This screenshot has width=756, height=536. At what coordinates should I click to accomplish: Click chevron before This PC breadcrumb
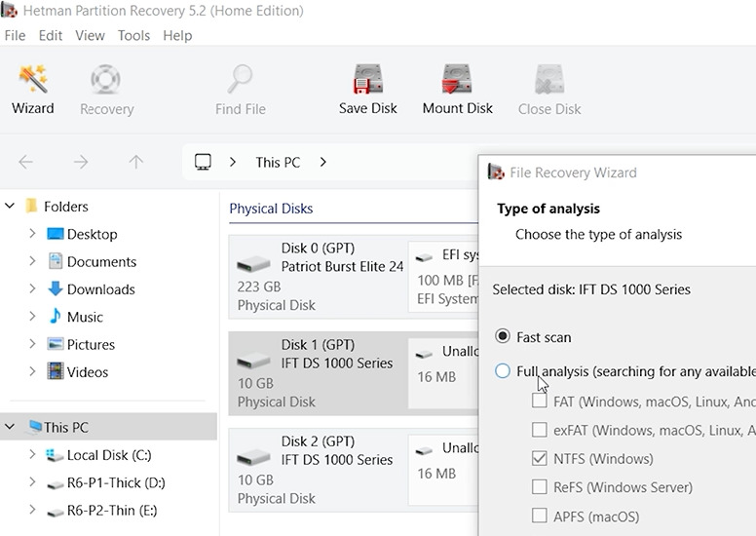(x=233, y=162)
